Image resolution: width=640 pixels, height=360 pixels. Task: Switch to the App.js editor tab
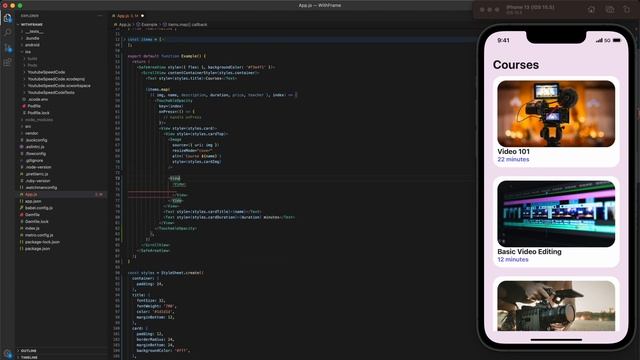(x=128, y=16)
